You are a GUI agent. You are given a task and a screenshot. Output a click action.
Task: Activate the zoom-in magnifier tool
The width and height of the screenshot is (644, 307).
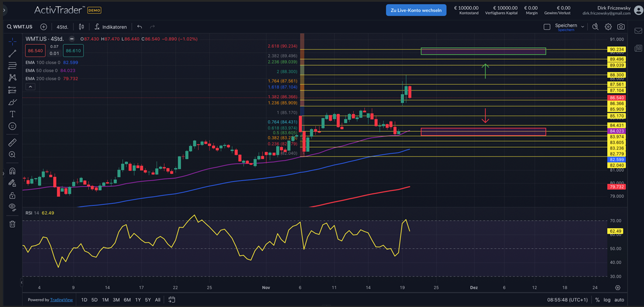coord(12,155)
